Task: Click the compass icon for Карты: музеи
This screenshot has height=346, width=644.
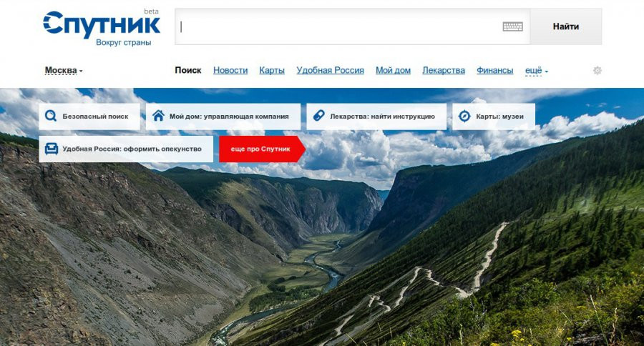Action: click(464, 116)
